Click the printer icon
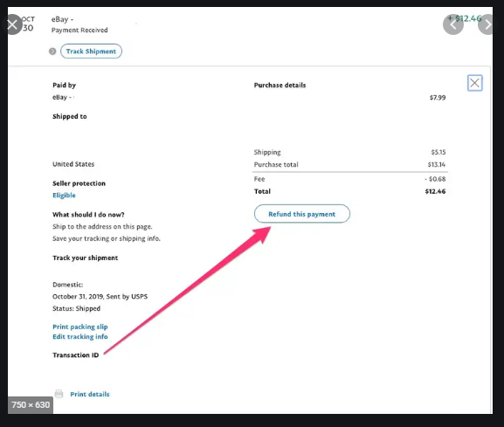The image size is (504, 427). coord(59,394)
